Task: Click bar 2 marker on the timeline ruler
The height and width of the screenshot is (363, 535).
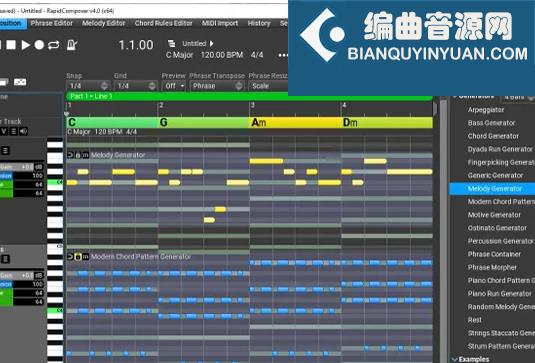Action: [161, 105]
